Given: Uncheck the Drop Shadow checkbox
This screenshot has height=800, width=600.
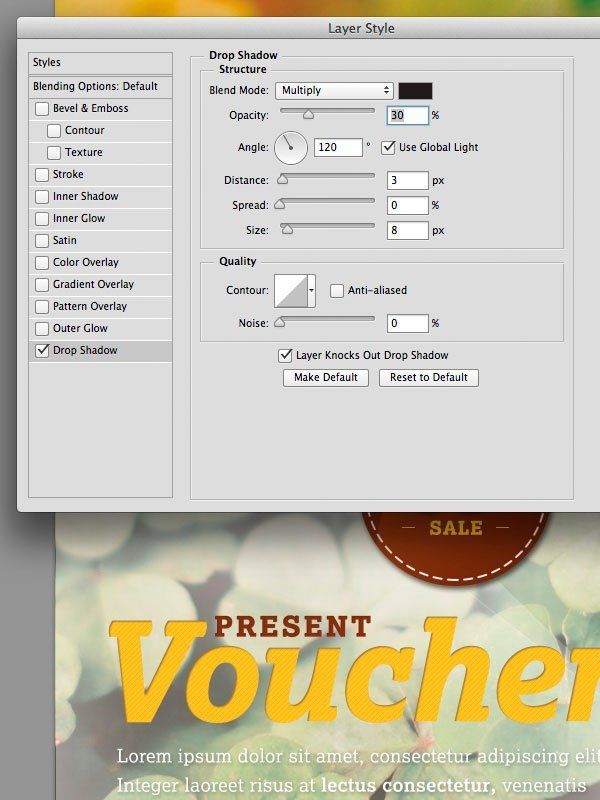Looking at the screenshot, I should click(x=42, y=351).
